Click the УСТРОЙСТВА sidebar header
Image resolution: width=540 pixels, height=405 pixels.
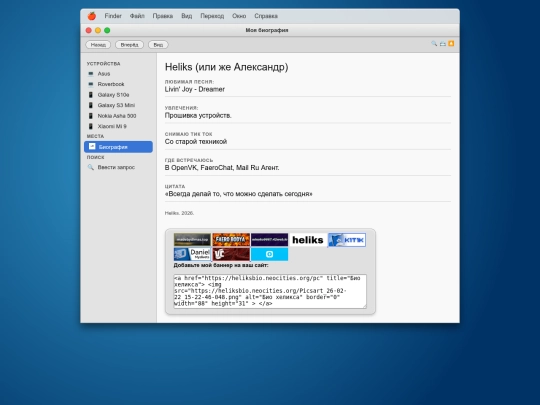pyautogui.click(x=103, y=64)
